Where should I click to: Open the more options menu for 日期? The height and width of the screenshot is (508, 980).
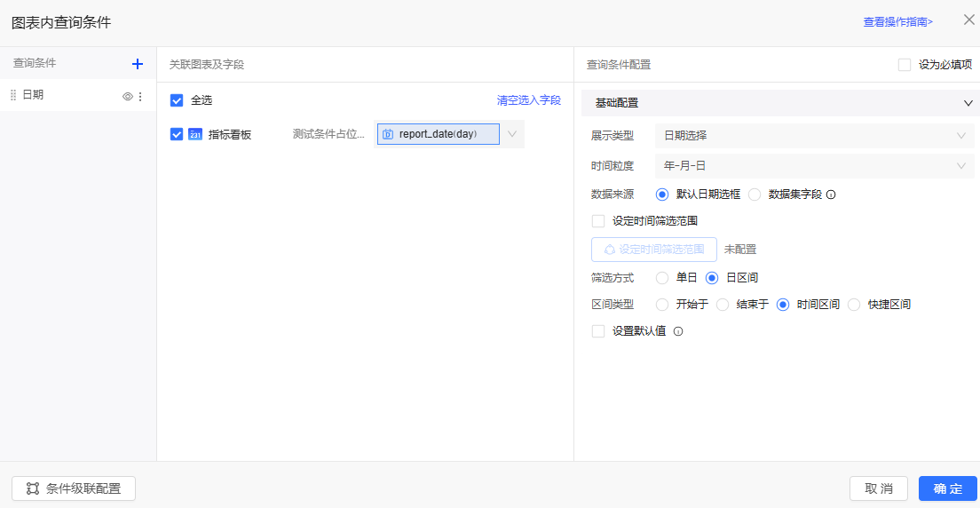(139, 96)
